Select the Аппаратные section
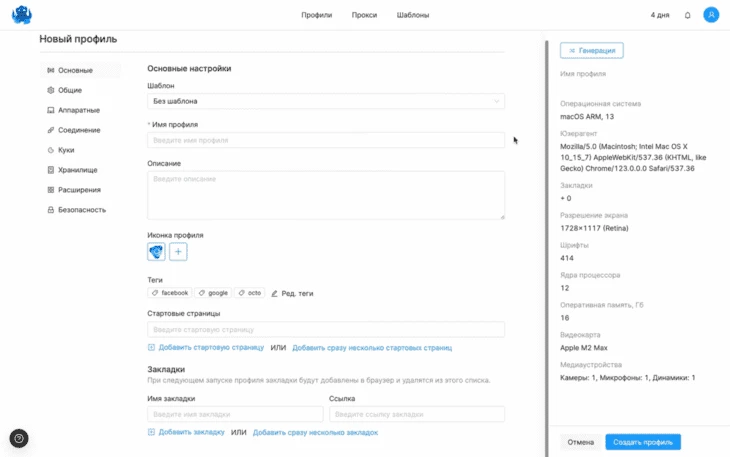730x457 pixels. tap(80, 110)
